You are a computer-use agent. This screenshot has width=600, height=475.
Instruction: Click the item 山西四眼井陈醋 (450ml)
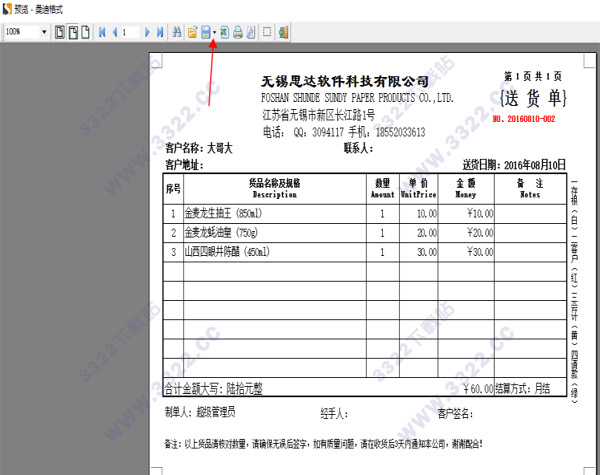(227, 251)
